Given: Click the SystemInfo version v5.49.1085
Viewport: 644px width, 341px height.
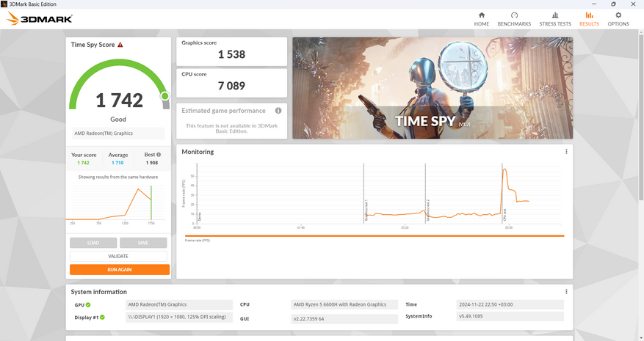Looking at the screenshot, I should pos(510,316).
